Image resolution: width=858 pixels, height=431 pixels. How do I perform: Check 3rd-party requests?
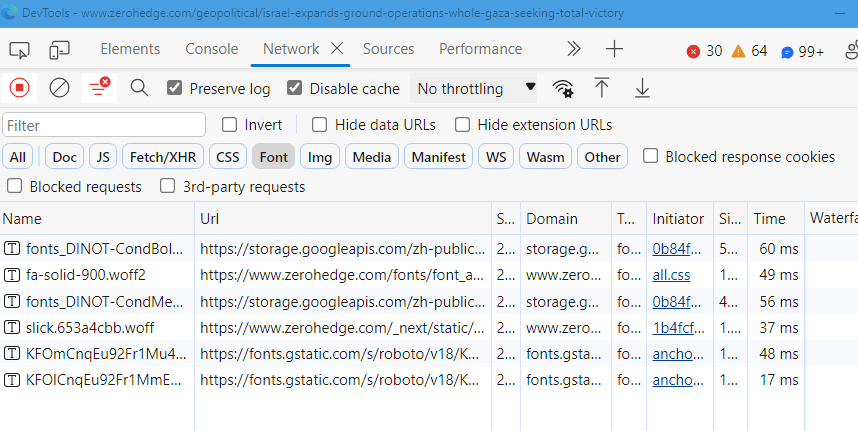pos(167,187)
